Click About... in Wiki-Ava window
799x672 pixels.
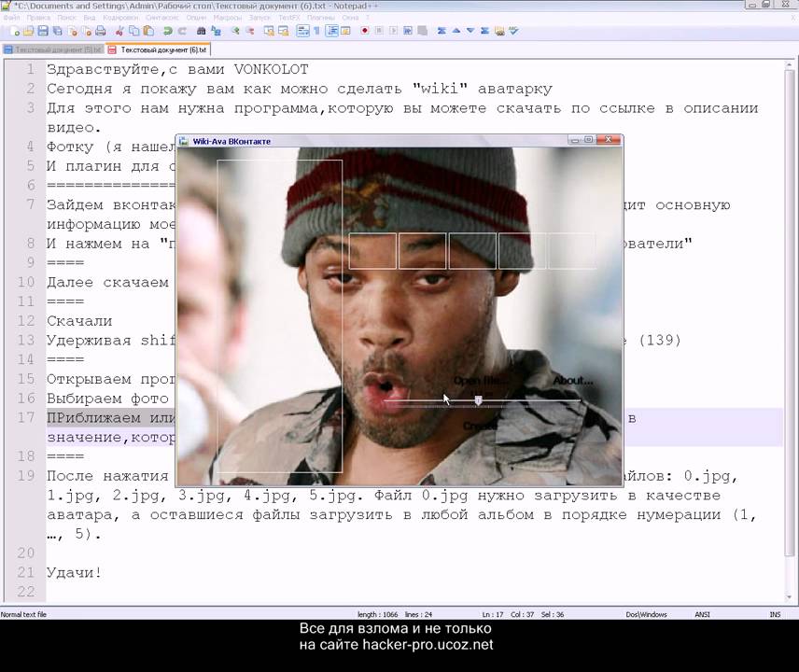coord(573,381)
